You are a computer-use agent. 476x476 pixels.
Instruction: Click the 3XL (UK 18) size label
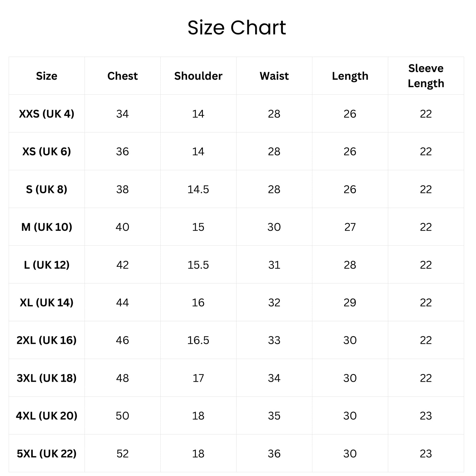pos(47,378)
